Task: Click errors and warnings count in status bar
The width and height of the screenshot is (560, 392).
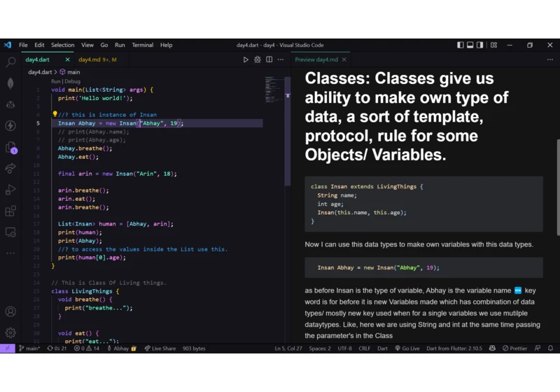Action: [86, 349]
